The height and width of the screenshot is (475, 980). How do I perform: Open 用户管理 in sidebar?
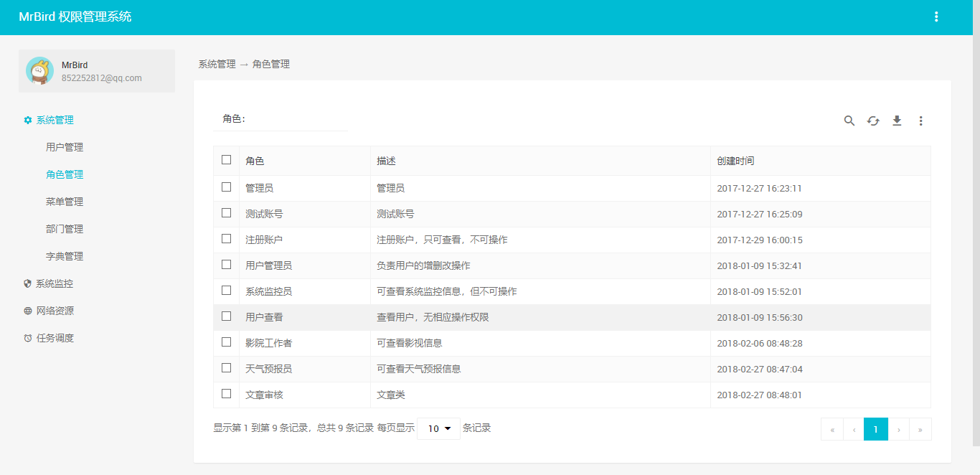[x=65, y=147]
